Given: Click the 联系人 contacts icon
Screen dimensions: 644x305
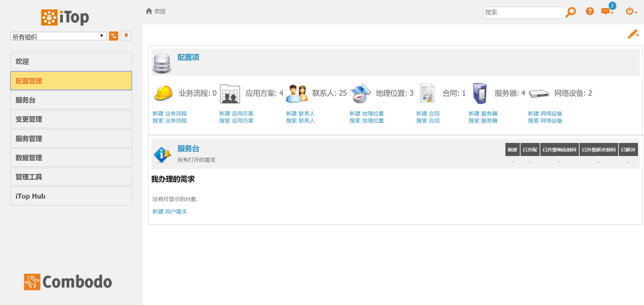Looking at the screenshot, I should (x=297, y=93).
